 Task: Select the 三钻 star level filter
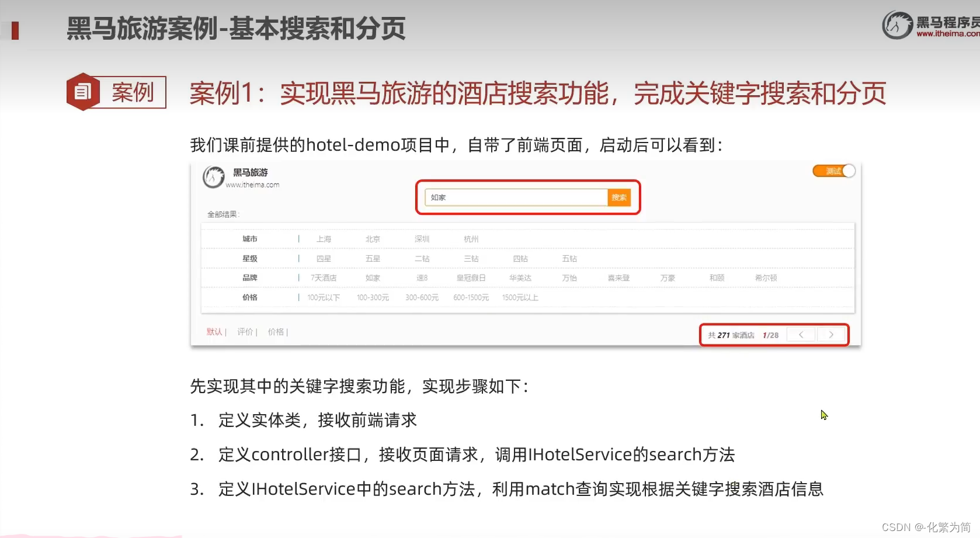(471, 258)
